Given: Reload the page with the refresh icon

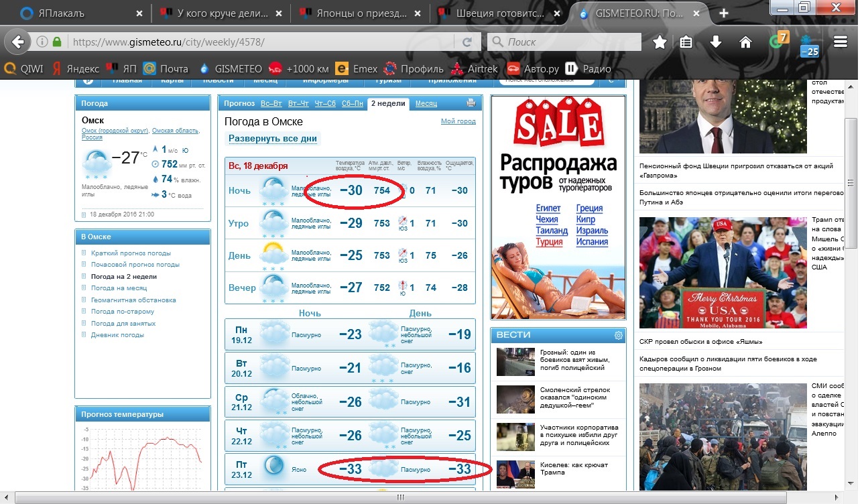Looking at the screenshot, I should (x=467, y=42).
